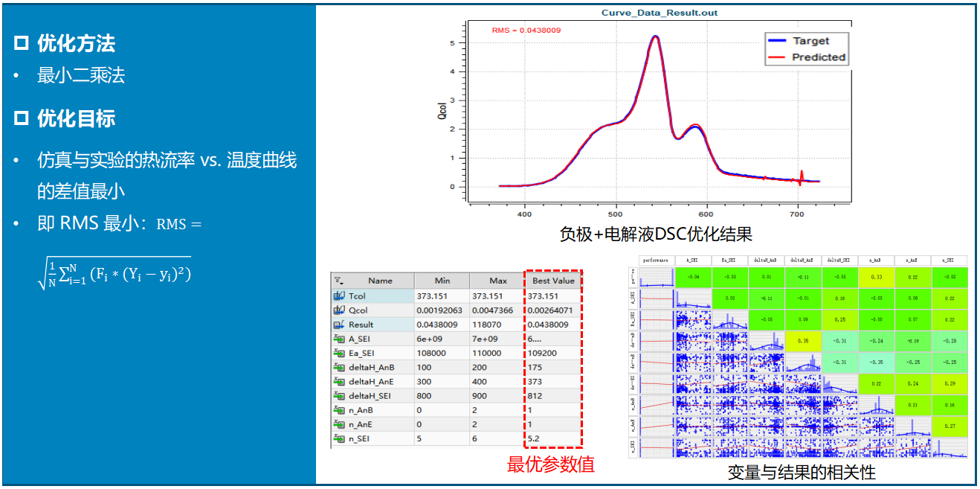Click the Qcol row icon
980x489 pixels.
click(x=339, y=310)
